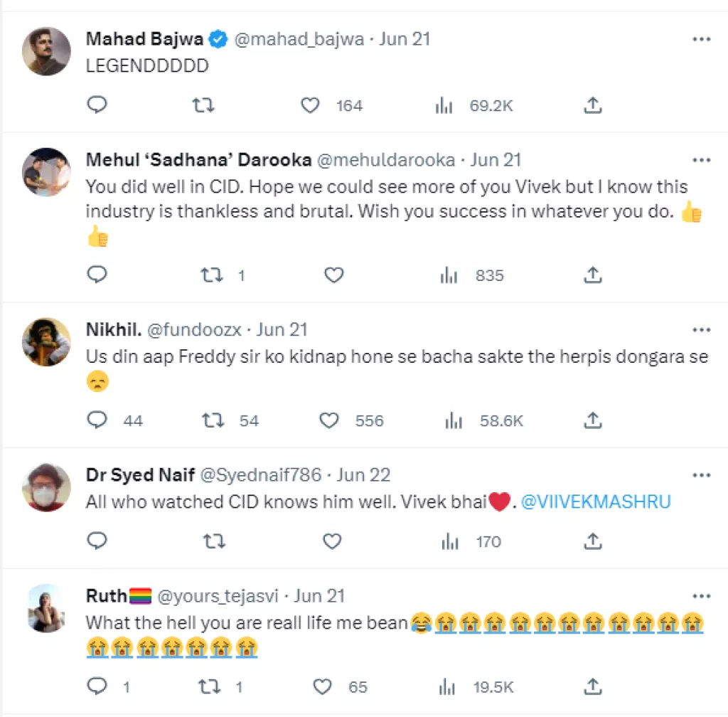Screen dimensions: 728x717
Task: Retweet Mahad Bajwa's tweet
Action: pyautogui.click(x=204, y=105)
